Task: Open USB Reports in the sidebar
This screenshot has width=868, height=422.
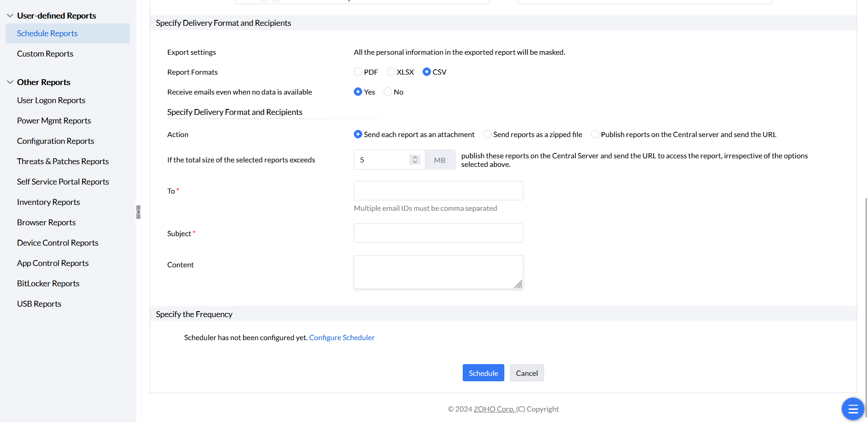Action: pos(39,304)
